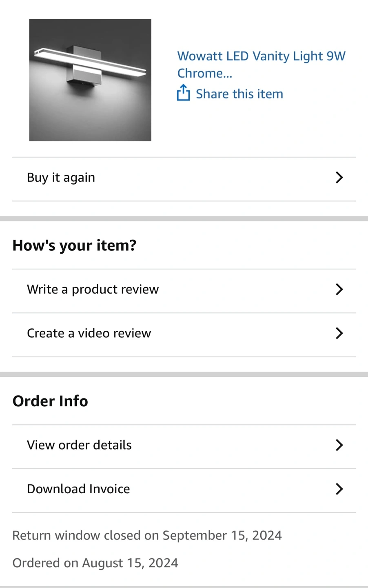Tap the return window closed date text
The height and width of the screenshot is (588, 368).
[x=147, y=535]
